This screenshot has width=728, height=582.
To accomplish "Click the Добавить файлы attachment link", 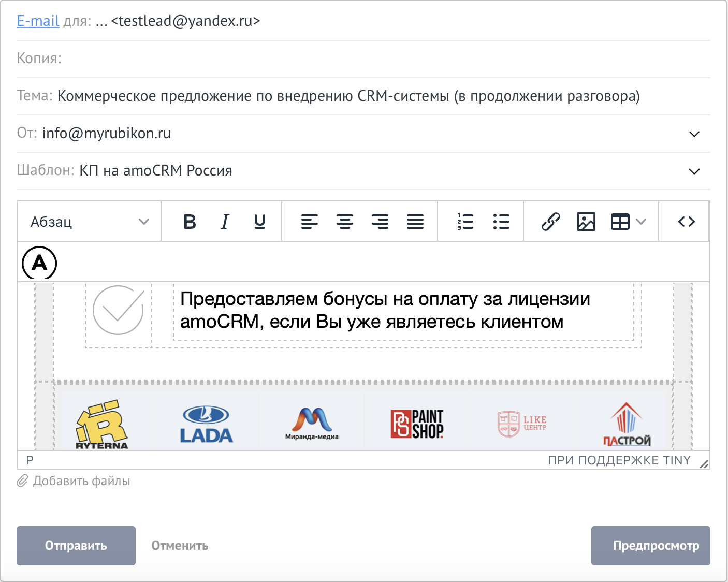I will [81, 481].
